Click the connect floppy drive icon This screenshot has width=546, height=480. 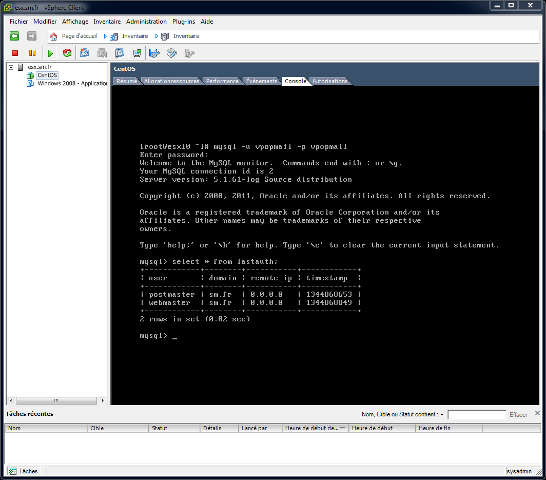pyautogui.click(x=154, y=53)
